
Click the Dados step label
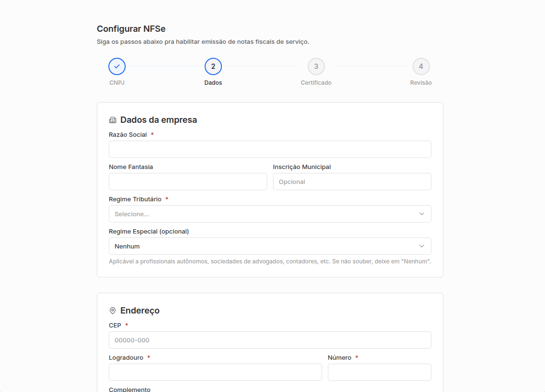tap(213, 83)
